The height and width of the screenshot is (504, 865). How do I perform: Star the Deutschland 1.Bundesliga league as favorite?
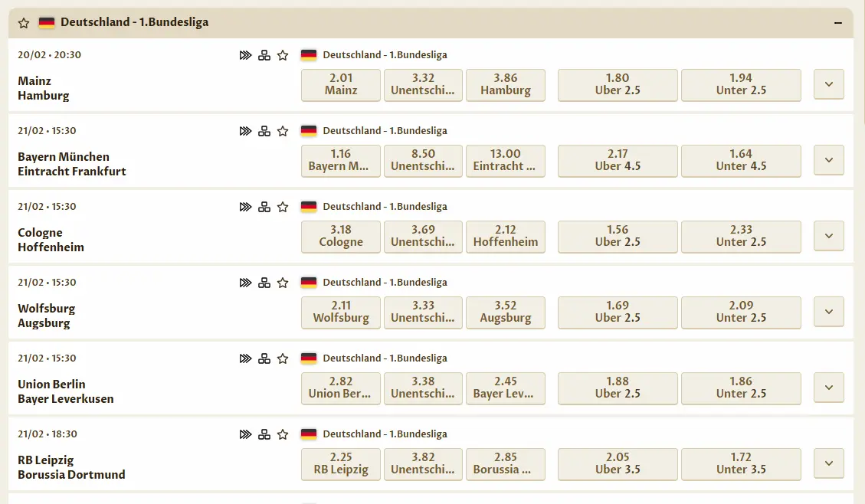tap(23, 22)
